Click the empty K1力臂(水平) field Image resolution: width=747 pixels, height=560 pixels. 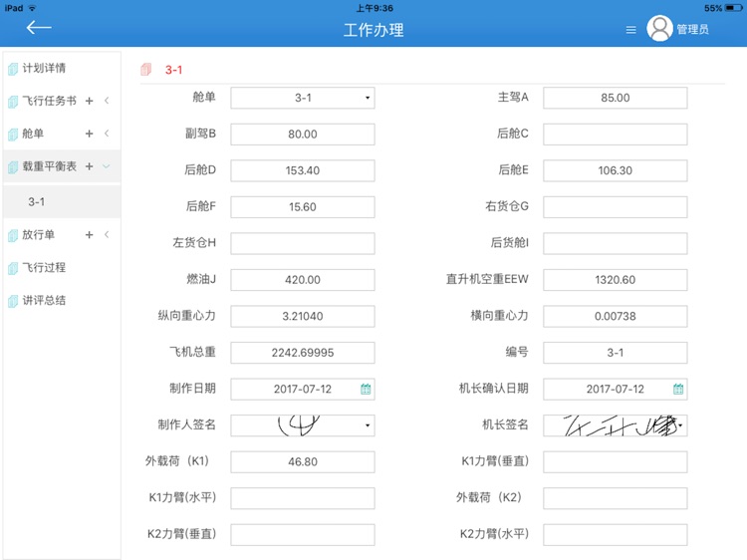tap(303, 498)
